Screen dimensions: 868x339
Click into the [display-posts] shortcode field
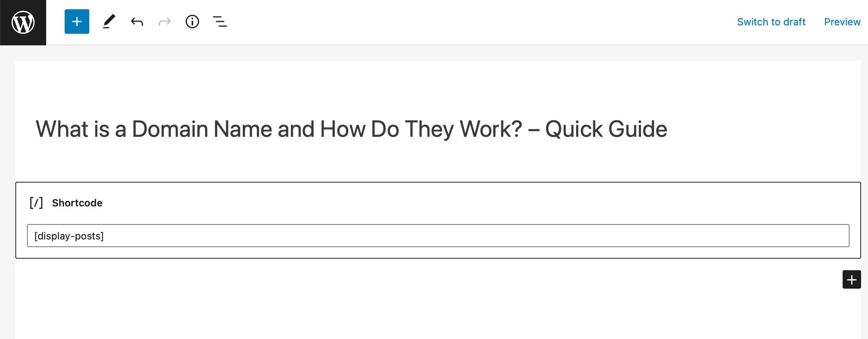click(x=438, y=236)
